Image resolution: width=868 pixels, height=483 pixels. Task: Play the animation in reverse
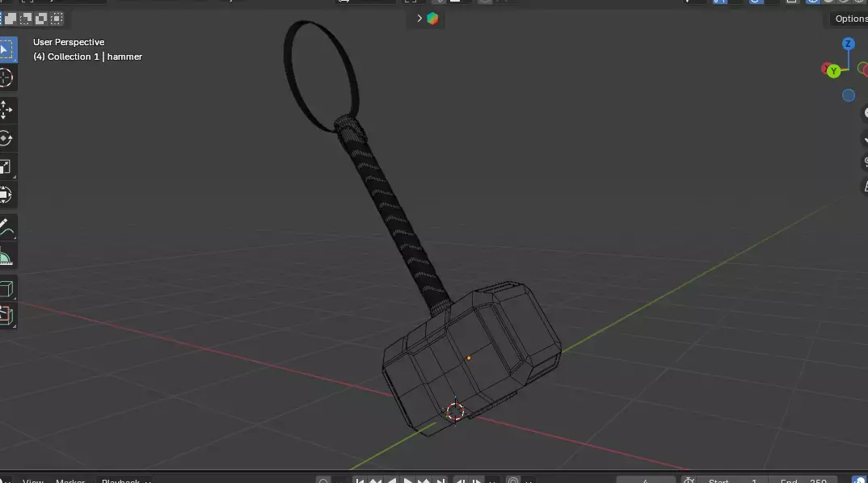click(392, 481)
